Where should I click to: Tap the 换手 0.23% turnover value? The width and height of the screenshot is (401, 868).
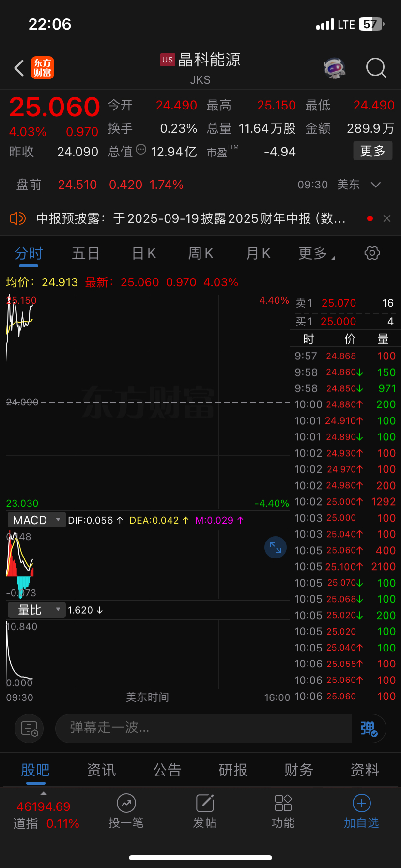pos(179,128)
